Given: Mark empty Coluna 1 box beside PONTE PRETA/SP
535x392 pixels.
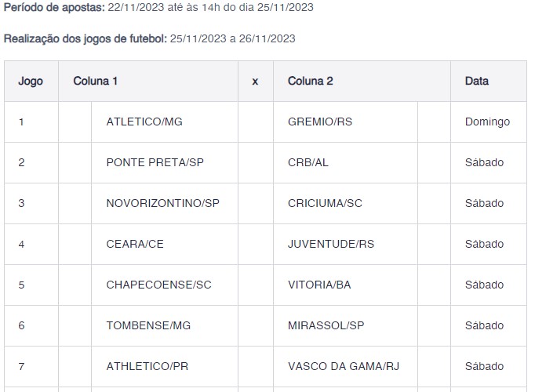Looking at the screenshot, I should click(x=75, y=162).
